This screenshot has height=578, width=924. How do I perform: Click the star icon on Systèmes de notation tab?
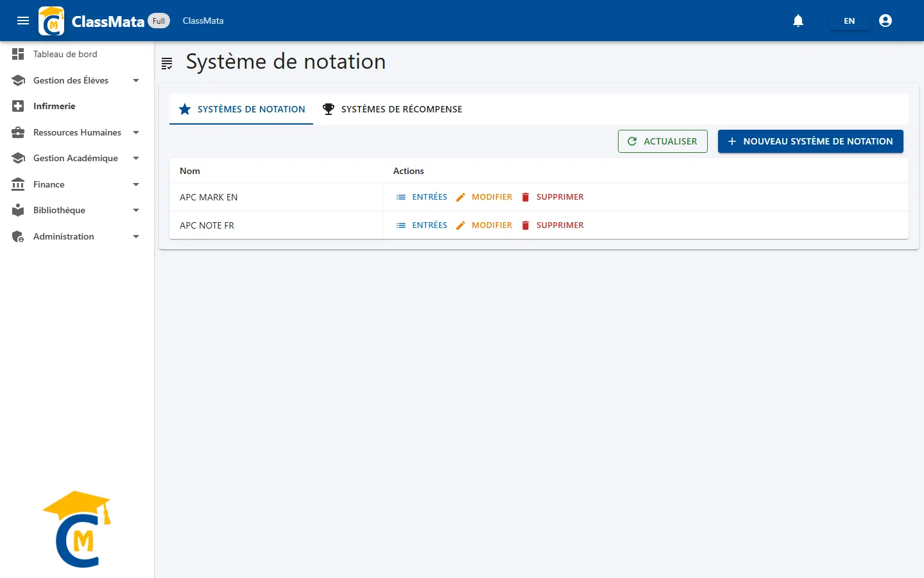tap(185, 109)
